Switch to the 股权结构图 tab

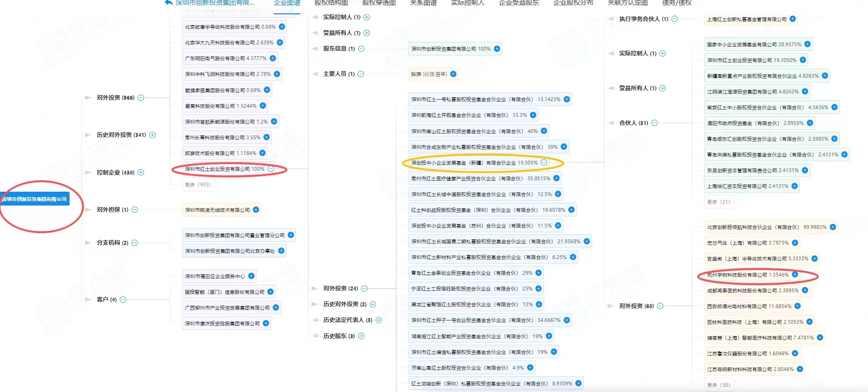331,3
